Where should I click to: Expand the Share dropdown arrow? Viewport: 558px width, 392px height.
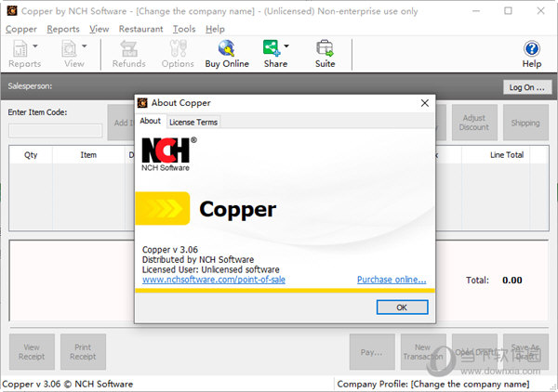(286, 46)
